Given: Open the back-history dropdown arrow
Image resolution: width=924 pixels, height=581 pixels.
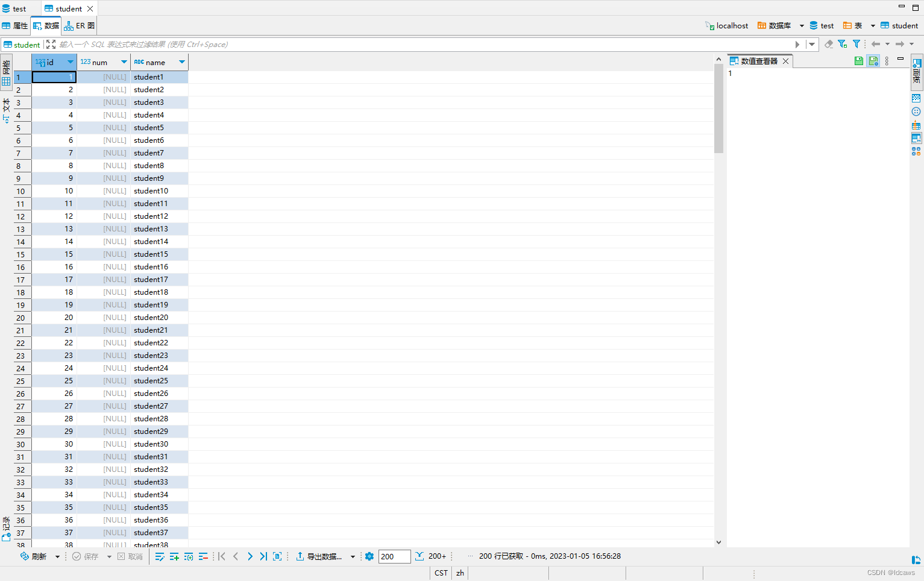Looking at the screenshot, I should [888, 44].
